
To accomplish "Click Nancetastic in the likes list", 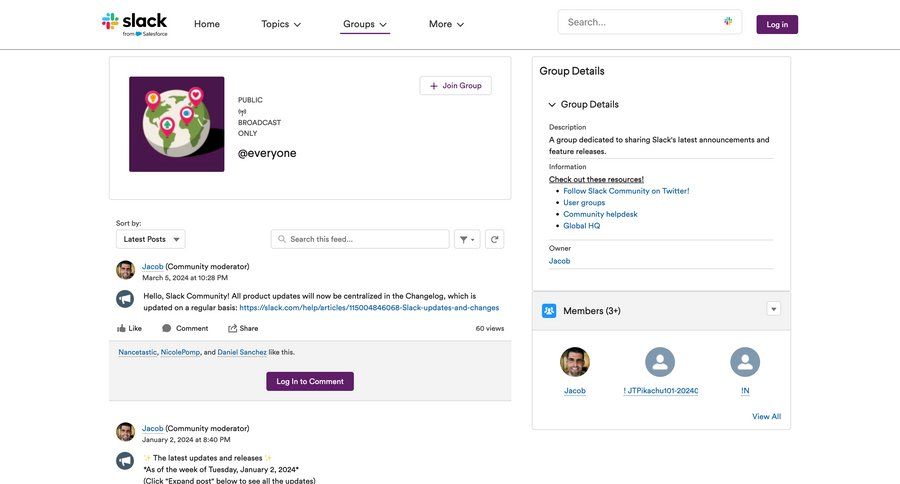I will point(137,352).
